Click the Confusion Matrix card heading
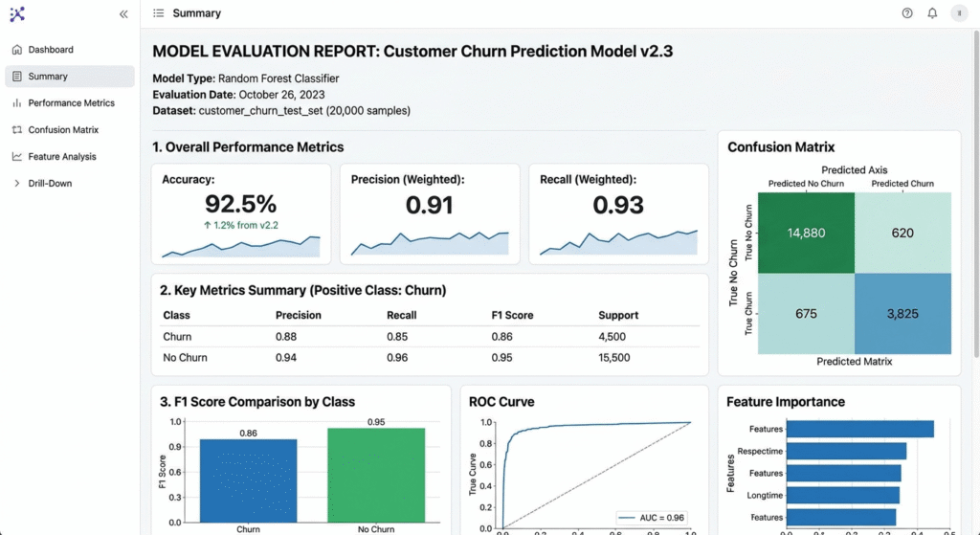This screenshot has width=980, height=535. [x=781, y=147]
